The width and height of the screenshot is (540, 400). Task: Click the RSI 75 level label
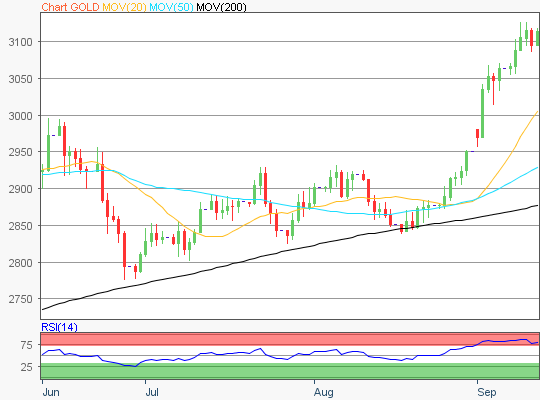[x=27, y=345]
